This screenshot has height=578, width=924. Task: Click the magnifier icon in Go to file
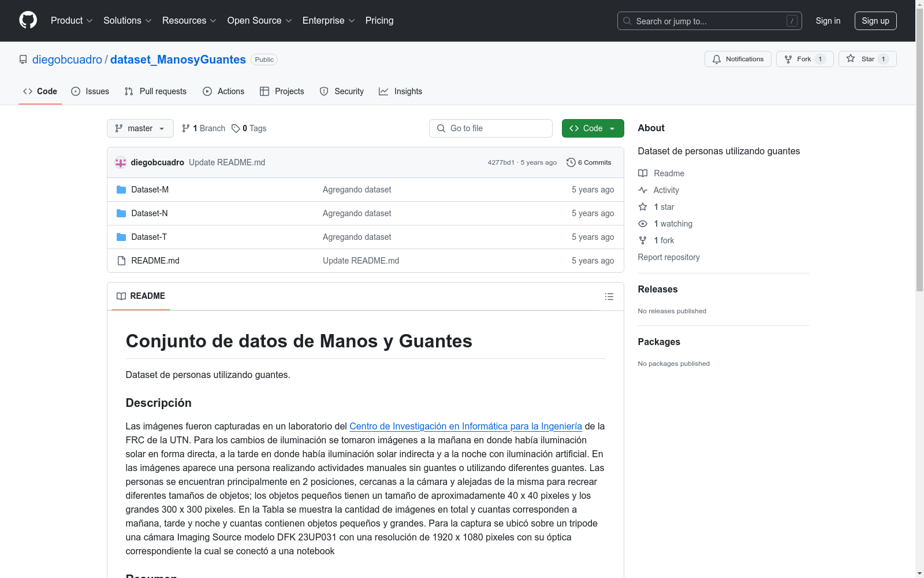(441, 128)
